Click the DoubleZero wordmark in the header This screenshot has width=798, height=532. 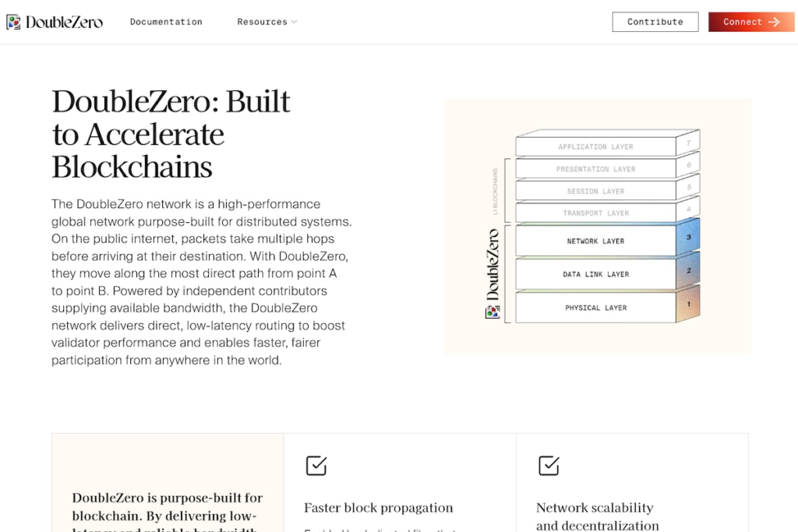64,22
